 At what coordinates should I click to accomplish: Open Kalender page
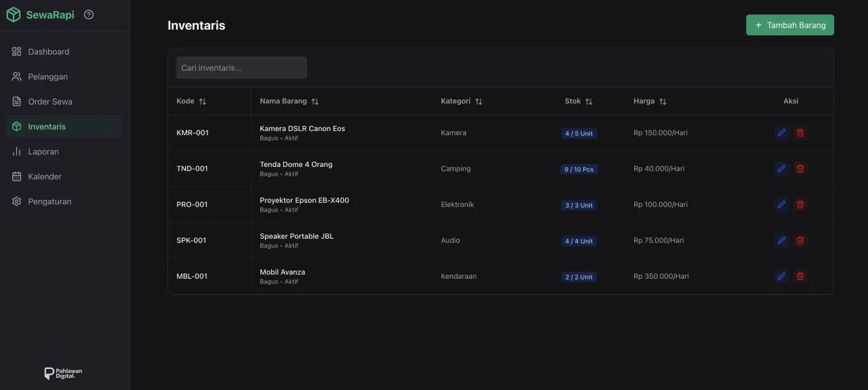coord(64,176)
